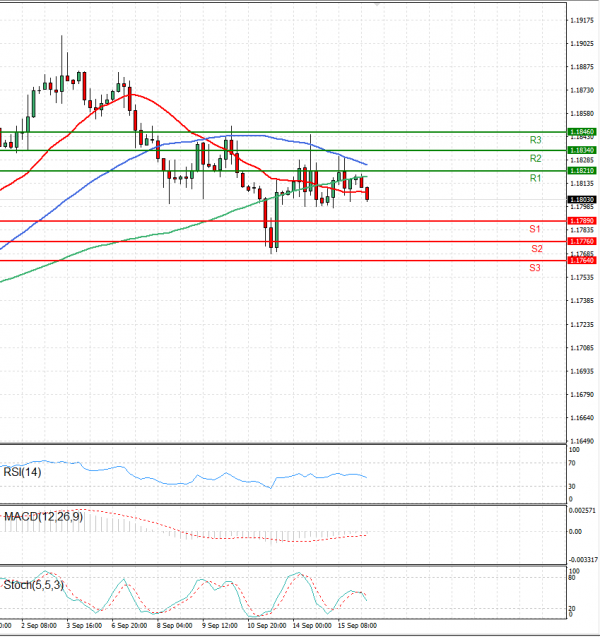Click the MACD(12,26,9) indicator label
The width and height of the screenshot is (600, 637).
point(43,517)
